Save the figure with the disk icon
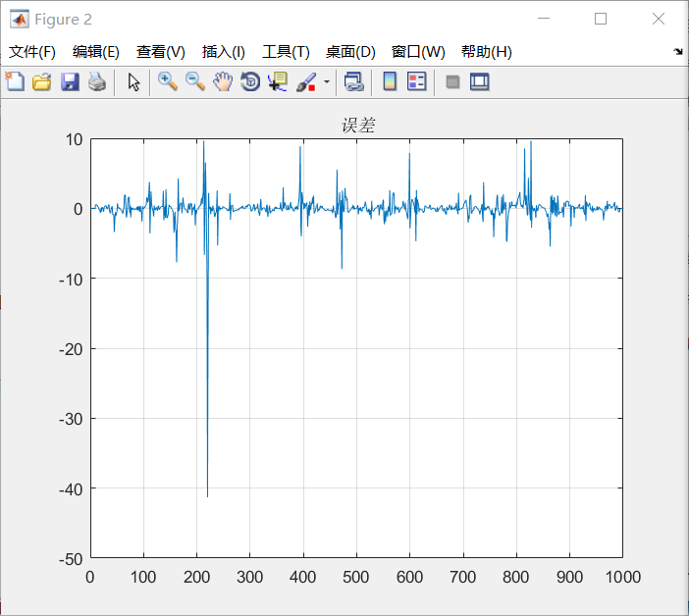 pyautogui.click(x=70, y=82)
